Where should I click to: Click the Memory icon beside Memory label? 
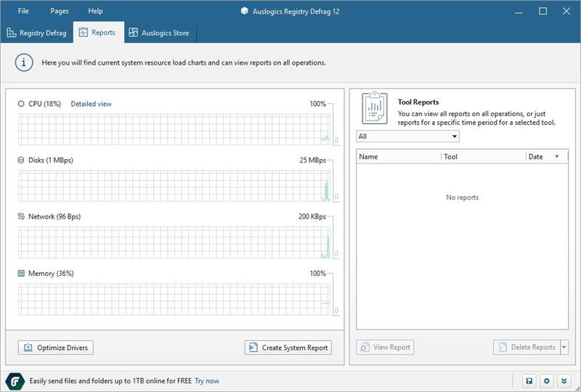click(21, 273)
